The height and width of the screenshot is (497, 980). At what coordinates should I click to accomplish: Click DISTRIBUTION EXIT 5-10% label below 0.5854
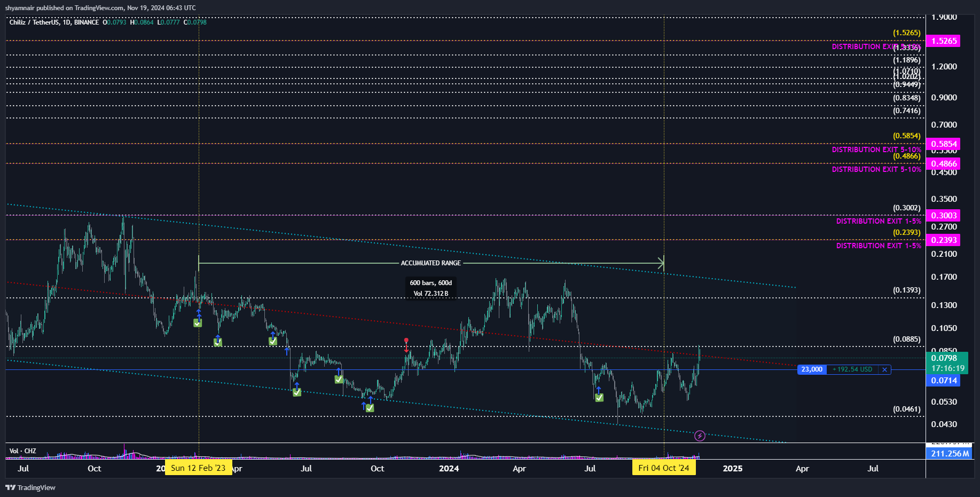tap(876, 150)
